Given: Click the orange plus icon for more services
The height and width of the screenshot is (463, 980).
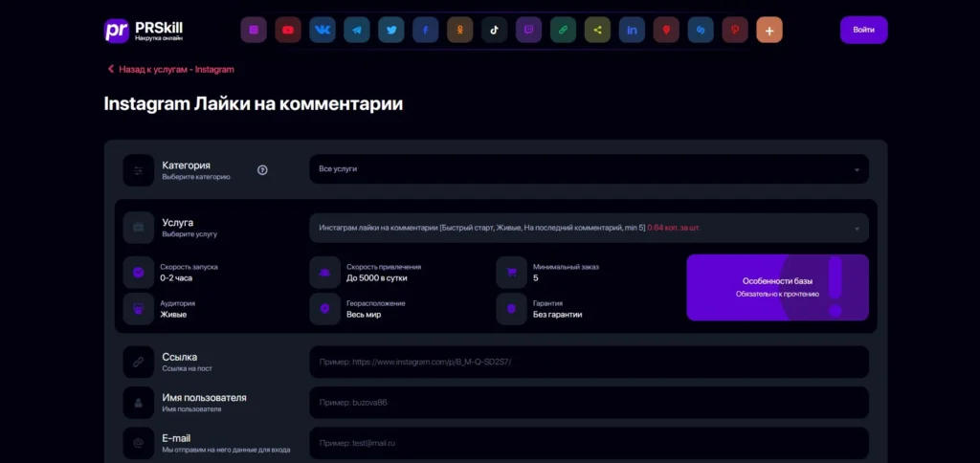Looking at the screenshot, I should [769, 30].
